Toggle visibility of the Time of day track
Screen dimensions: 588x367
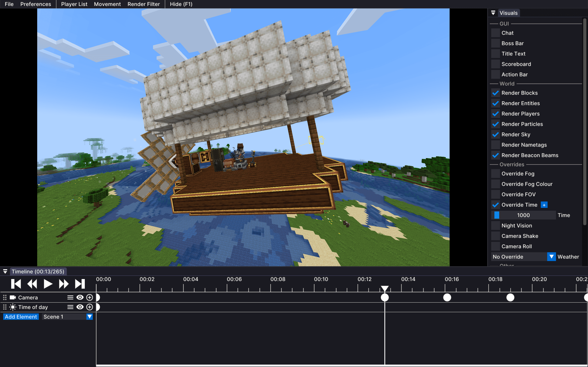(x=80, y=307)
